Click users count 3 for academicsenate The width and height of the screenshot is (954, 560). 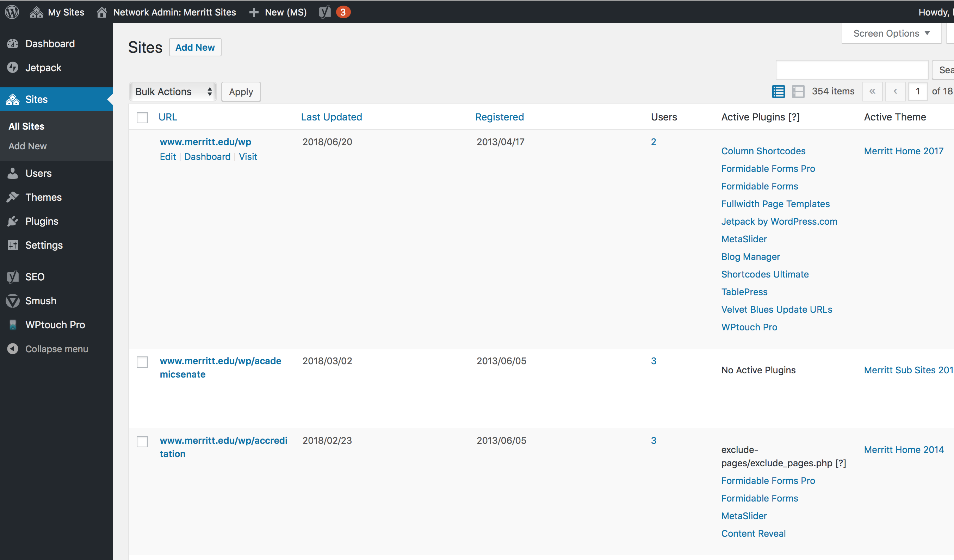click(653, 361)
